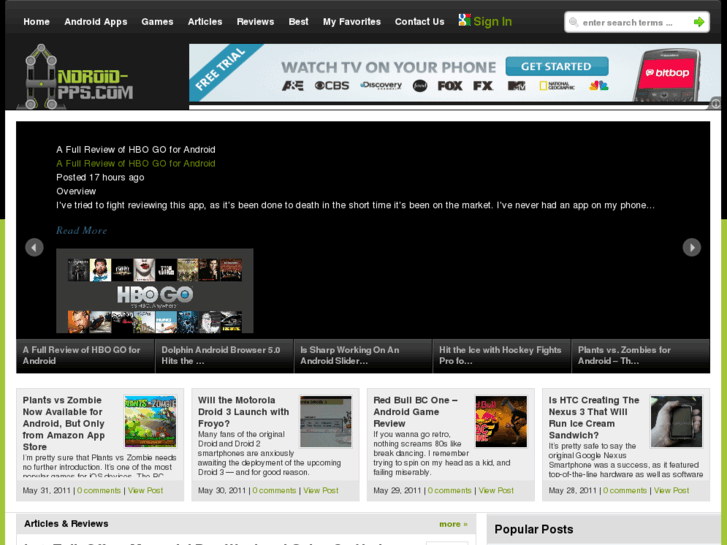The height and width of the screenshot is (545, 727).
Task: Open the Reviews menu item
Action: [255, 22]
